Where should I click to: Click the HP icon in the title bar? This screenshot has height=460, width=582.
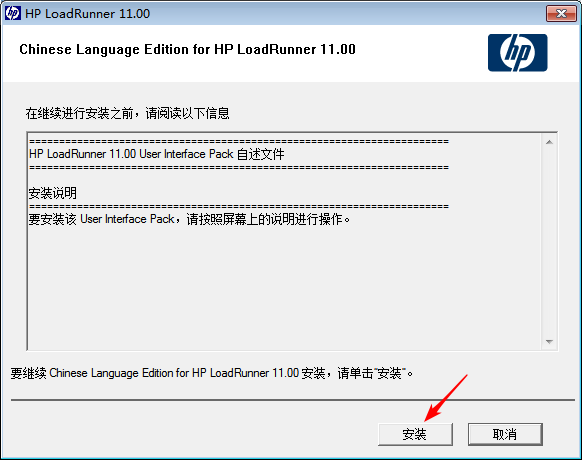(12, 13)
